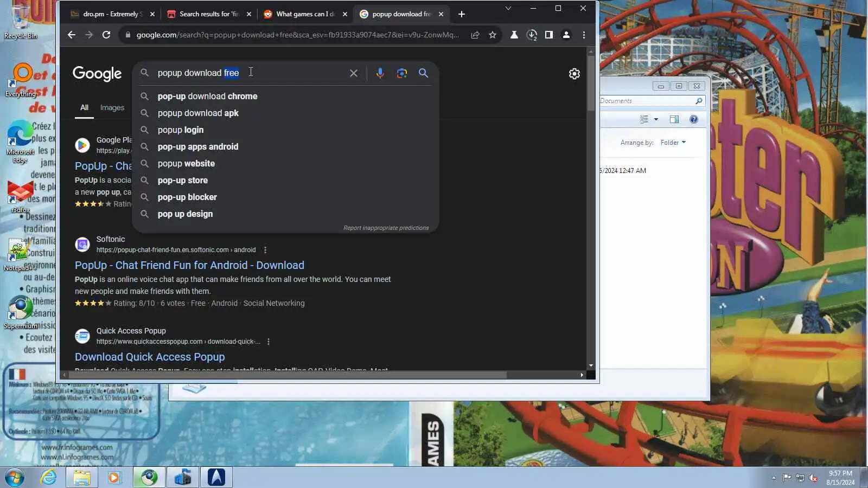Open the Arrange by Folder dropdown

(x=673, y=143)
